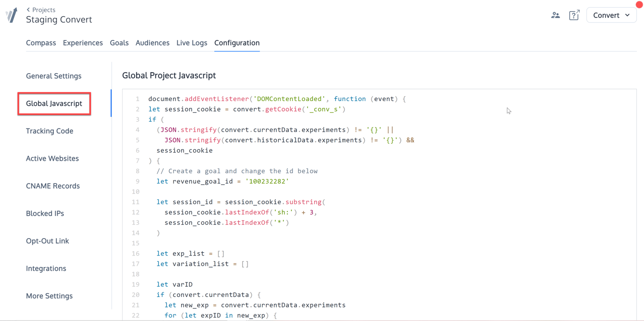Viewport: 644px width, 321px height.
Task: Open Blocked IPs settings
Action: [45, 213]
